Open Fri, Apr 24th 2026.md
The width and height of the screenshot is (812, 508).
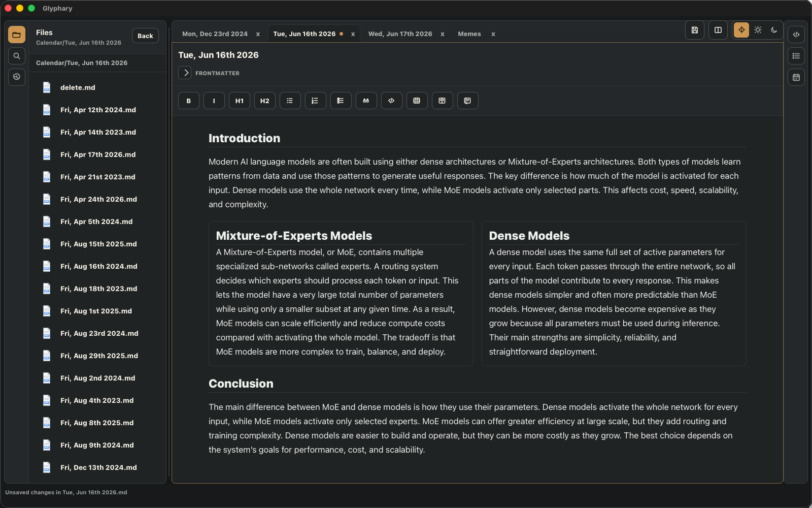pos(97,199)
